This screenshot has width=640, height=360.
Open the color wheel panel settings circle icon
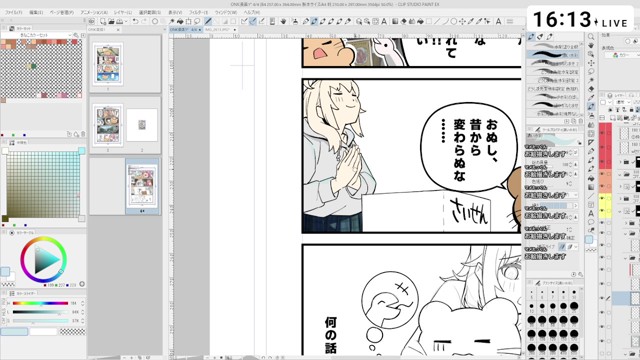click(82, 284)
